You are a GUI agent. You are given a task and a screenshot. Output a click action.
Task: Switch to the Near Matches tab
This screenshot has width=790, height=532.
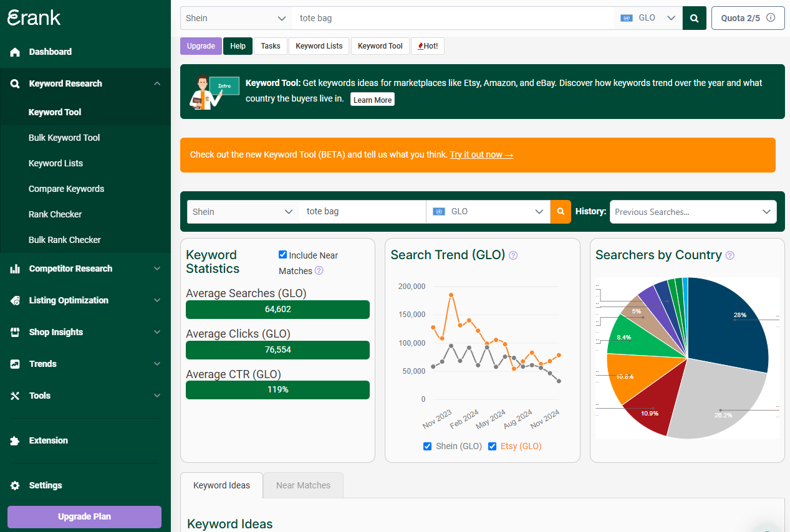pos(303,485)
